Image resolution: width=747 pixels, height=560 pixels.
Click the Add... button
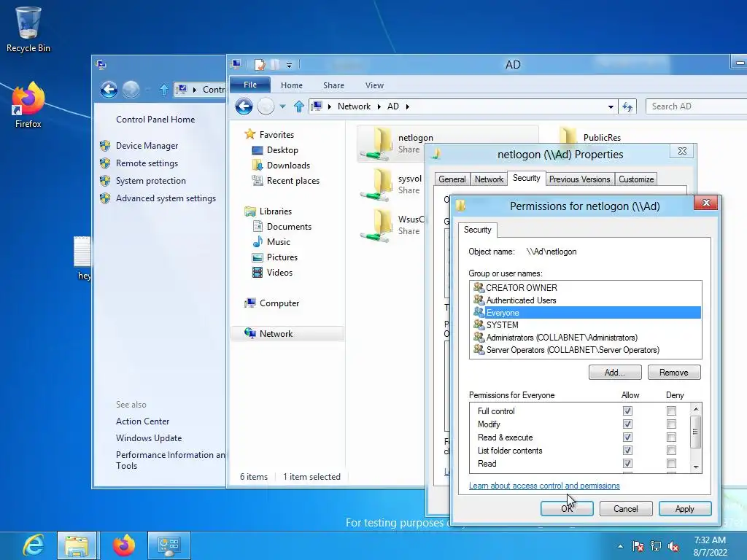coord(615,373)
